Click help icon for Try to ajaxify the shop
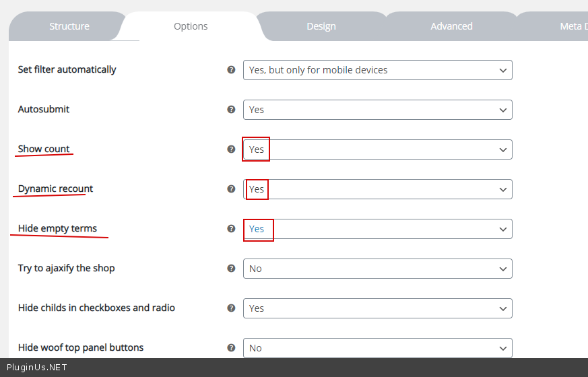This screenshot has height=377, width=588. (x=231, y=268)
